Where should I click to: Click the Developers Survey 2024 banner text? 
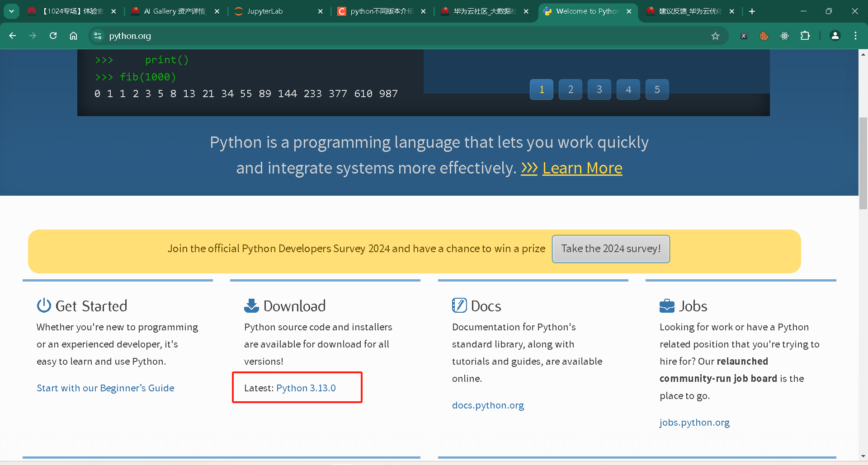(356, 249)
